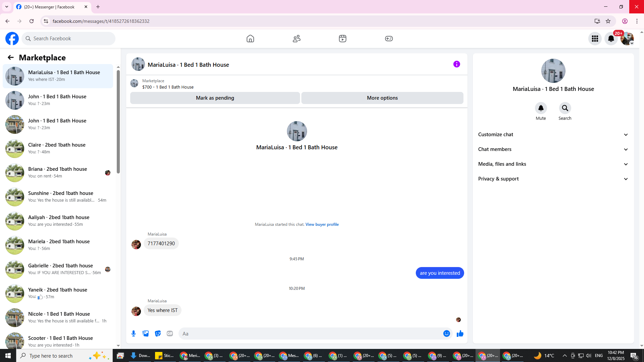
Task: Click the More options button
Action: point(382,98)
